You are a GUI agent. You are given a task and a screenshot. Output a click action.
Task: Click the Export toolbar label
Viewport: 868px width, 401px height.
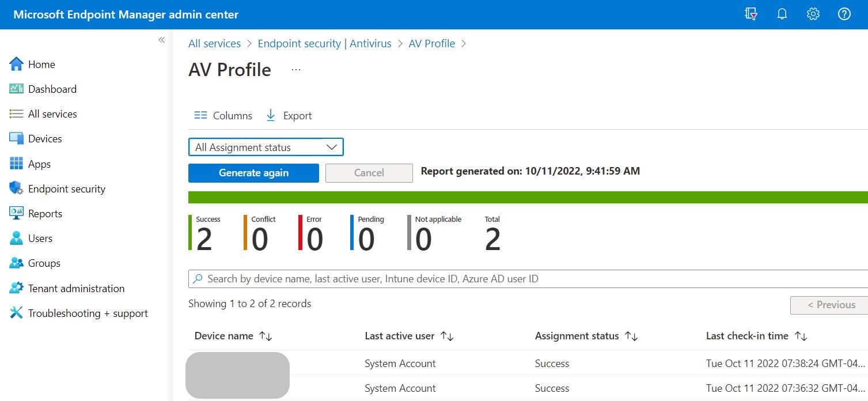point(297,115)
